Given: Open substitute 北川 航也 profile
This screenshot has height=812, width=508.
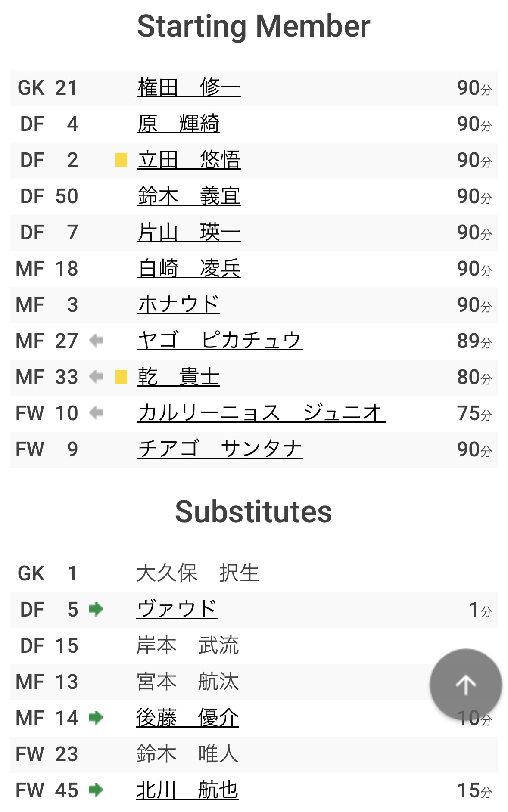Looking at the screenshot, I should [x=187, y=790].
